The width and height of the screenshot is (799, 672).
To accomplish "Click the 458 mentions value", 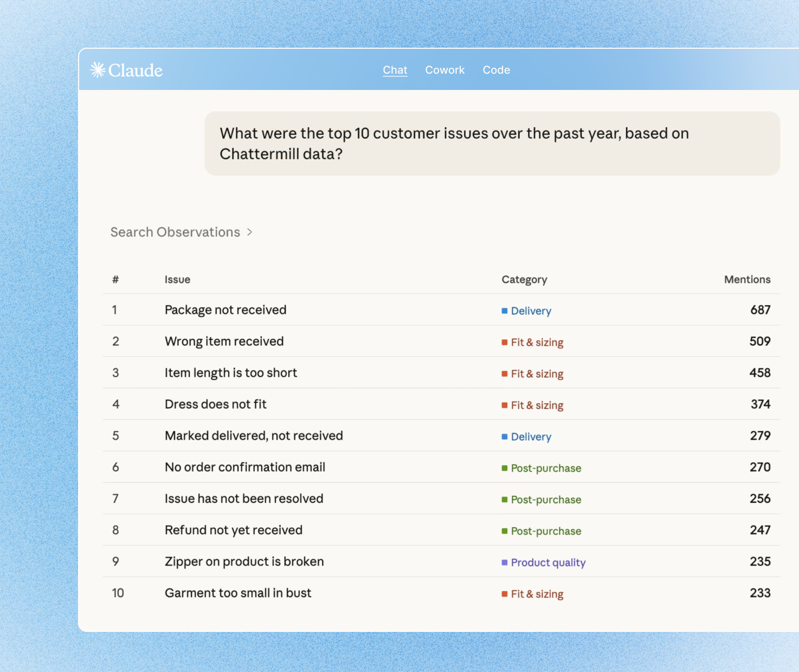I will tap(760, 373).
